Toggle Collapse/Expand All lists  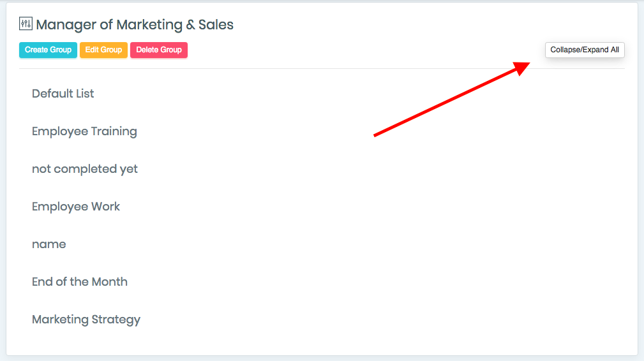pyautogui.click(x=585, y=50)
